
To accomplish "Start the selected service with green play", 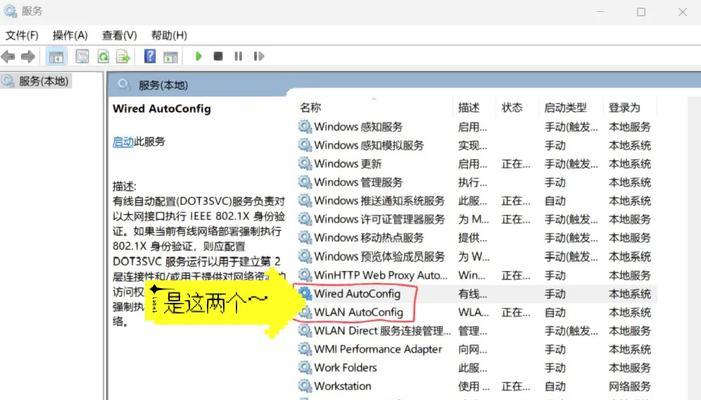I will [x=198, y=56].
